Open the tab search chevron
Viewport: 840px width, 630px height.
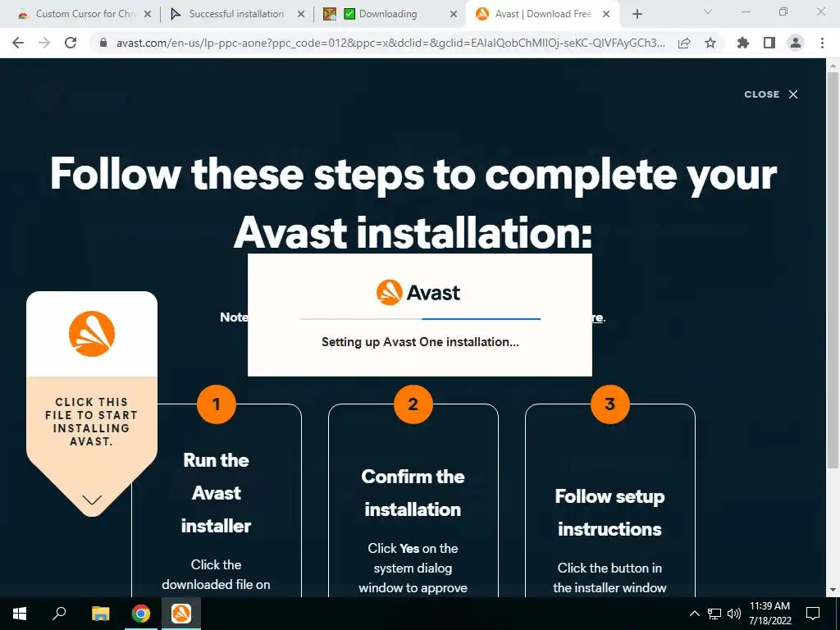[x=708, y=11]
